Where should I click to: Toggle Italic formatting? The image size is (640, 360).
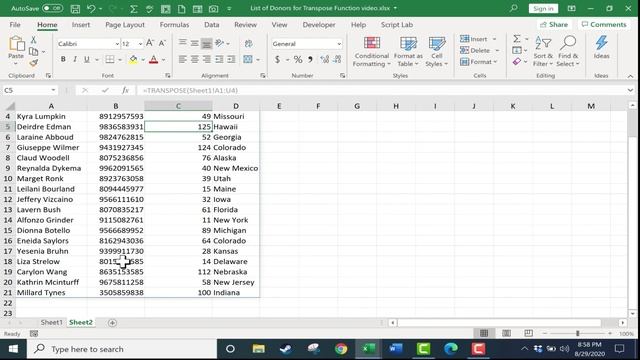[75, 60]
